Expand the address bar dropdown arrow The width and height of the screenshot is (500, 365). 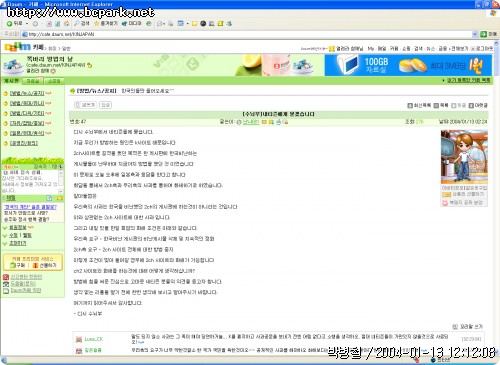tap(475, 34)
